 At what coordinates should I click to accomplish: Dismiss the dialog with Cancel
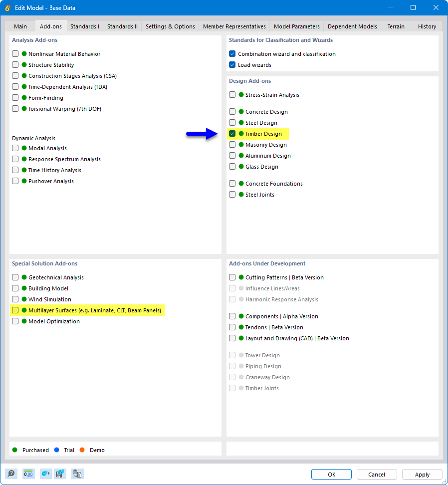[377, 474]
